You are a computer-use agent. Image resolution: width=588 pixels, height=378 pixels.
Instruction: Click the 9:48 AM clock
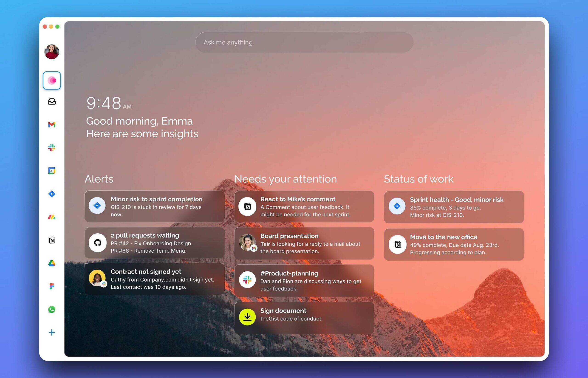coord(109,103)
